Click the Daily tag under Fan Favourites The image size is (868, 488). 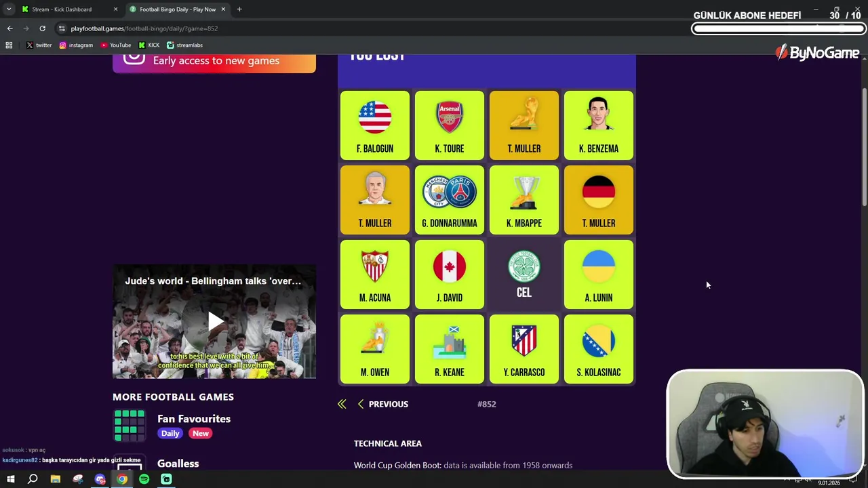[x=170, y=433]
